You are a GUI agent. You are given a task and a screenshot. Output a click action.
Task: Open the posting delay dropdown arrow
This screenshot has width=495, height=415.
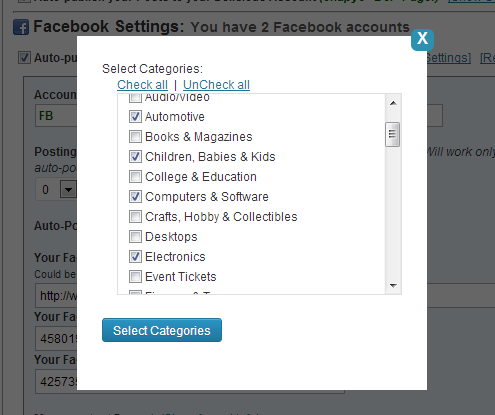pos(68,190)
